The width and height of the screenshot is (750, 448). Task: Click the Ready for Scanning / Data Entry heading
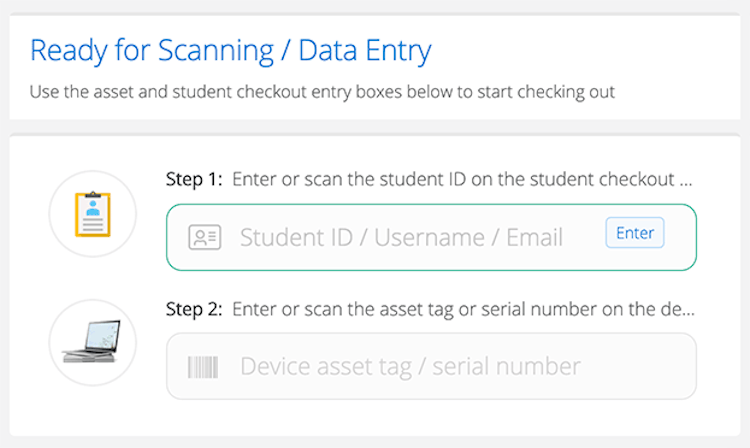(230, 49)
